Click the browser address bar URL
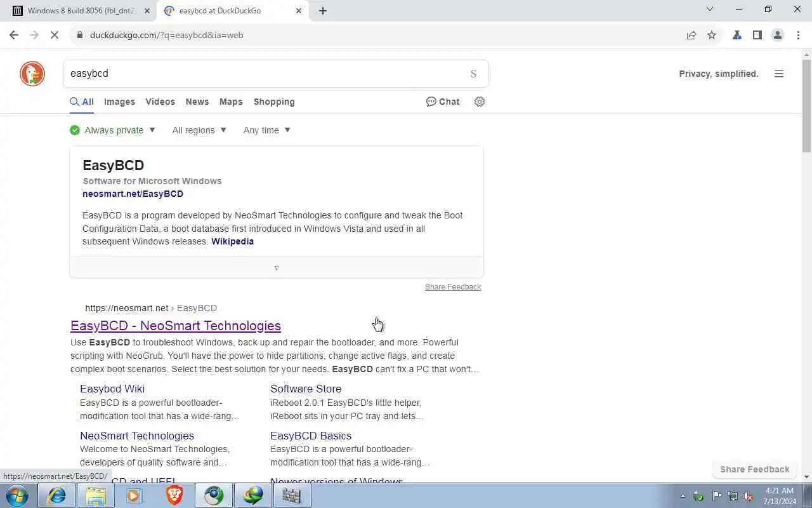812x508 pixels. pyautogui.click(x=167, y=35)
